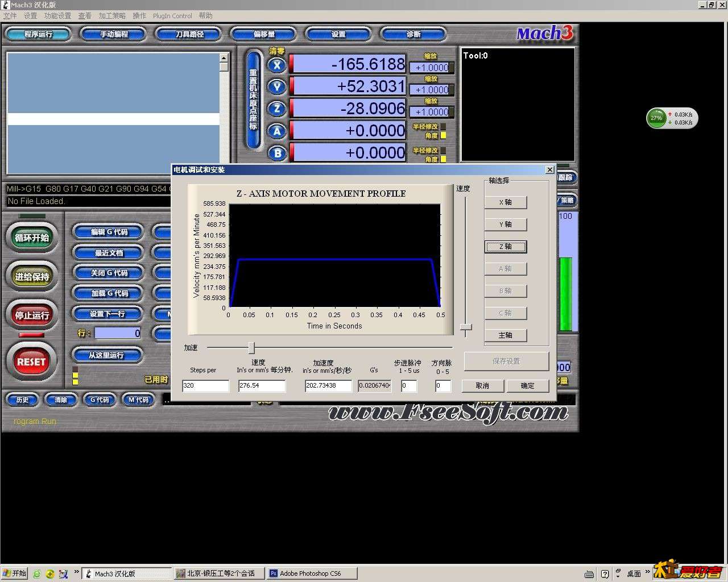Image resolution: width=728 pixels, height=582 pixels.
Task: Open the 文件 menu
Action: (10, 16)
